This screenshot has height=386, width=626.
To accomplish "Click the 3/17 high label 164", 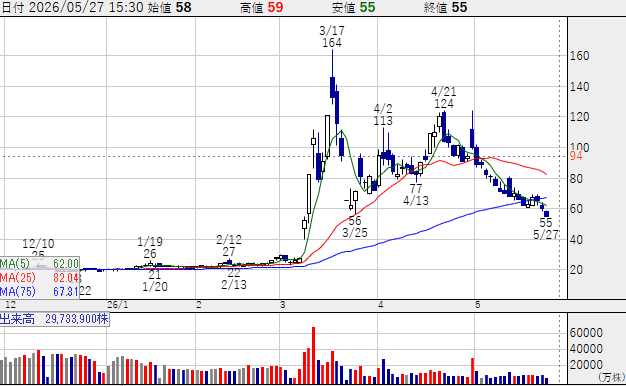I will (x=332, y=43).
